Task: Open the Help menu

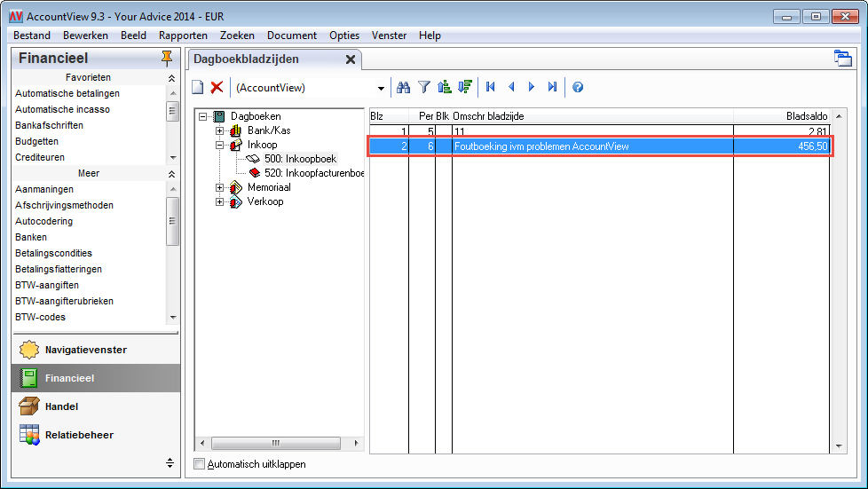Action: 430,35
